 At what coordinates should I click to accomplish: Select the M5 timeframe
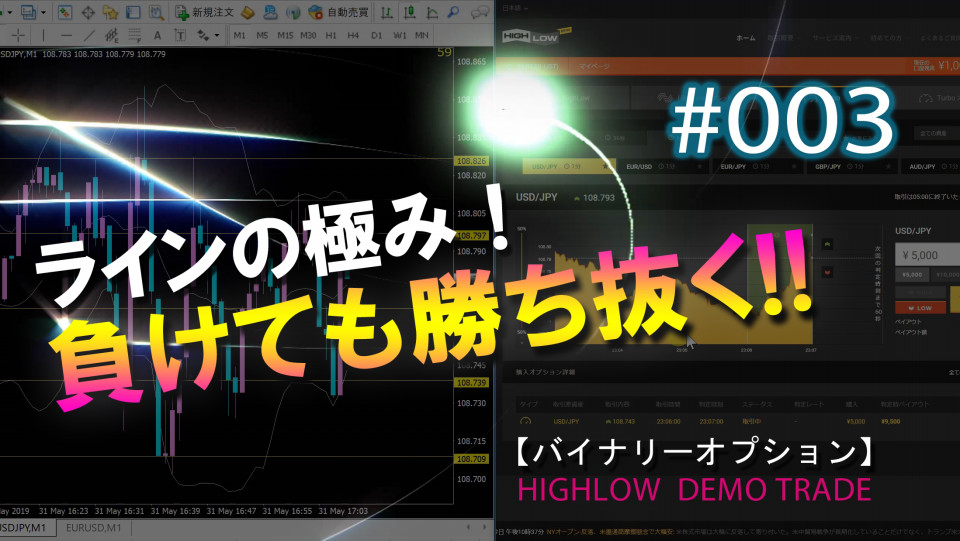[262, 35]
